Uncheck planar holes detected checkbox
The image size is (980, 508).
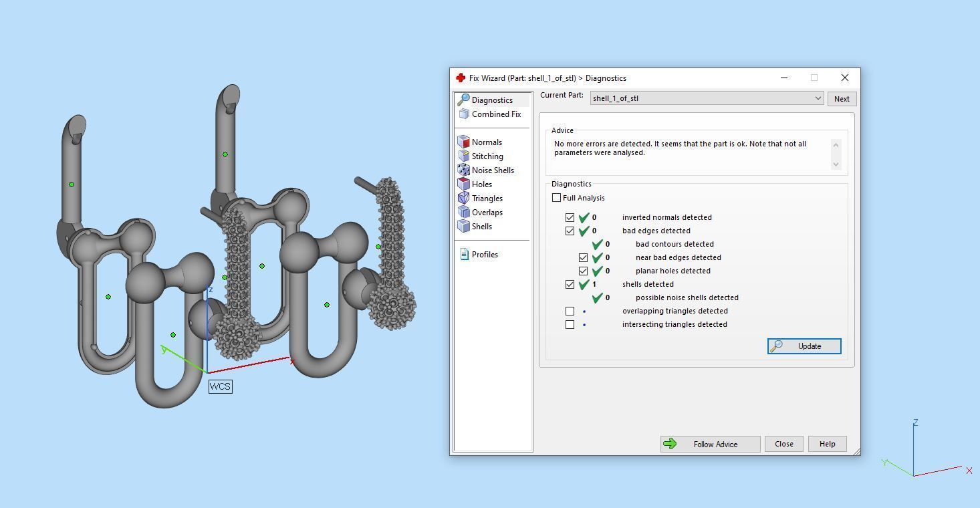click(583, 271)
